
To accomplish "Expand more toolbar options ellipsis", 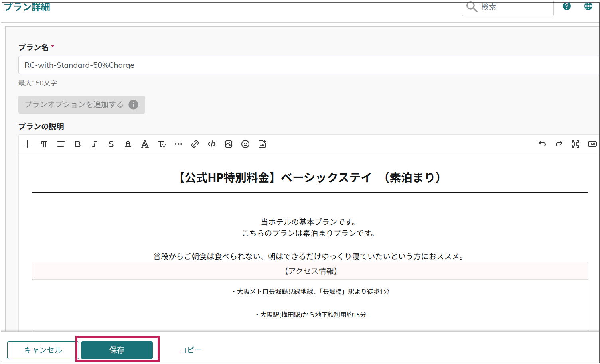I will 178,144.
